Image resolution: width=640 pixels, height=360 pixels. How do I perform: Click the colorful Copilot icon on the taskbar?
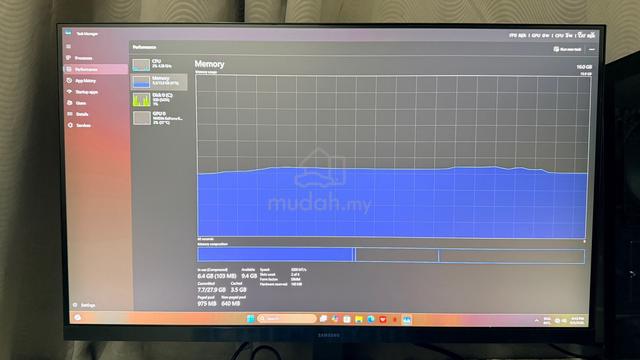click(335, 319)
